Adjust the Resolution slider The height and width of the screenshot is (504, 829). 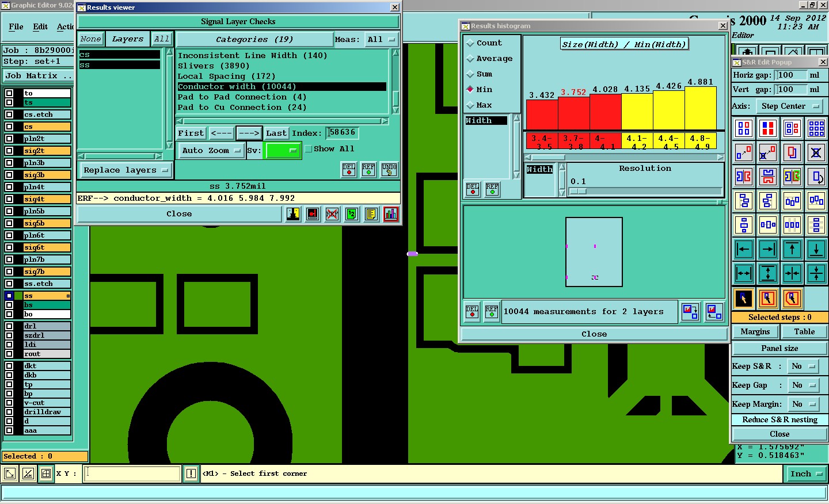(578, 191)
